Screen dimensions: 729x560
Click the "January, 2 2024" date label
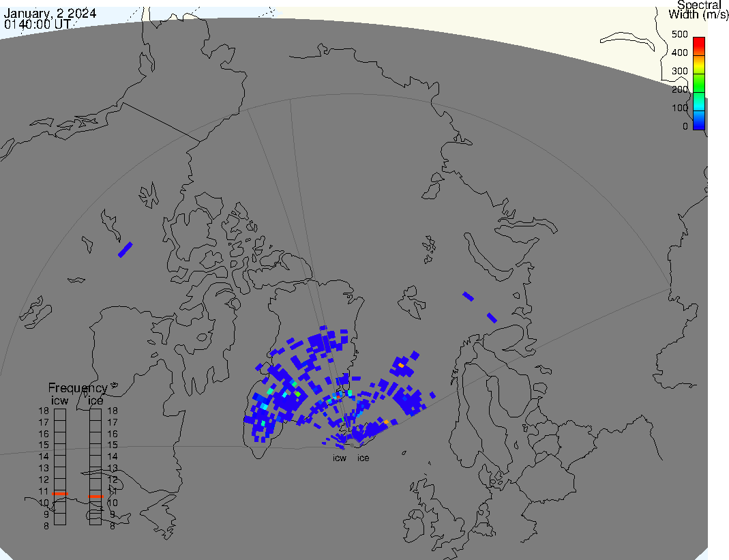pyautogui.click(x=50, y=13)
